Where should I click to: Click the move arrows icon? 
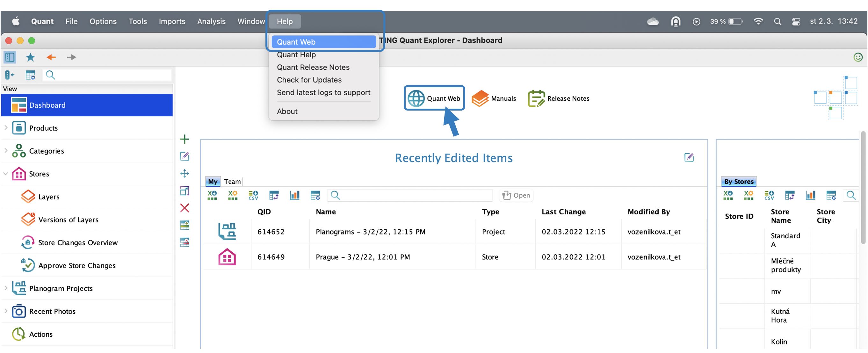click(184, 173)
